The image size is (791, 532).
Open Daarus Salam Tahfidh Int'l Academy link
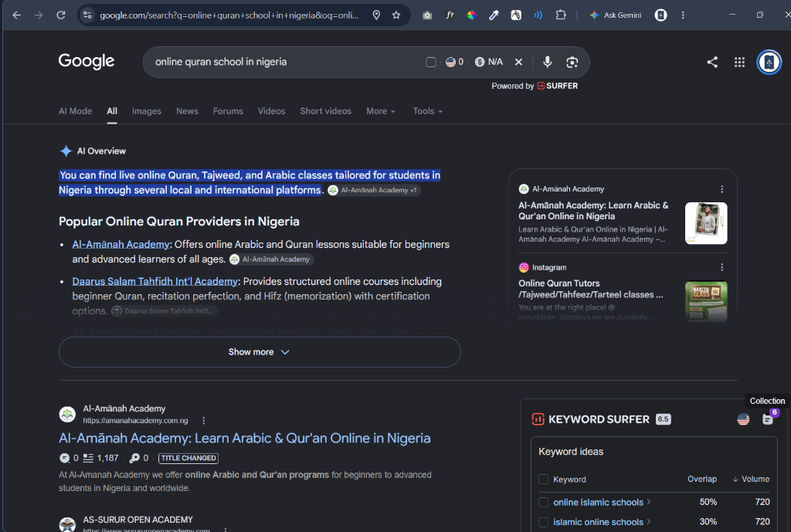click(x=154, y=281)
